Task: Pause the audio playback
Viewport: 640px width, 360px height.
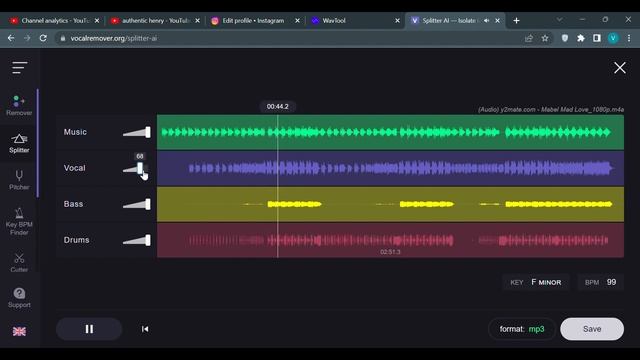Action: pyautogui.click(x=89, y=329)
